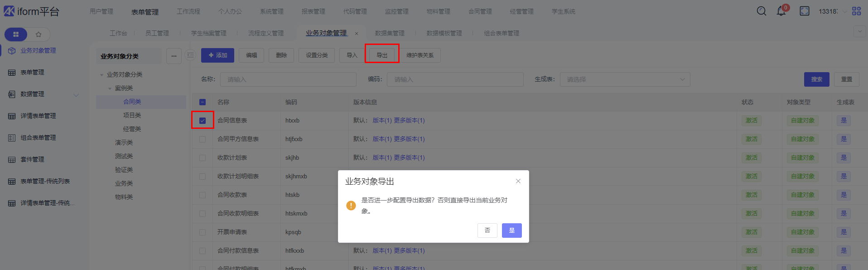
Task: Click the search magnifier icon in header
Action: coord(762,11)
